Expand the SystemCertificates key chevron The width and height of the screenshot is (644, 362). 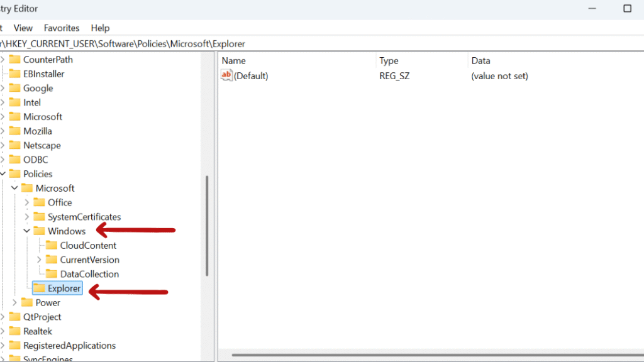tap(27, 217)
